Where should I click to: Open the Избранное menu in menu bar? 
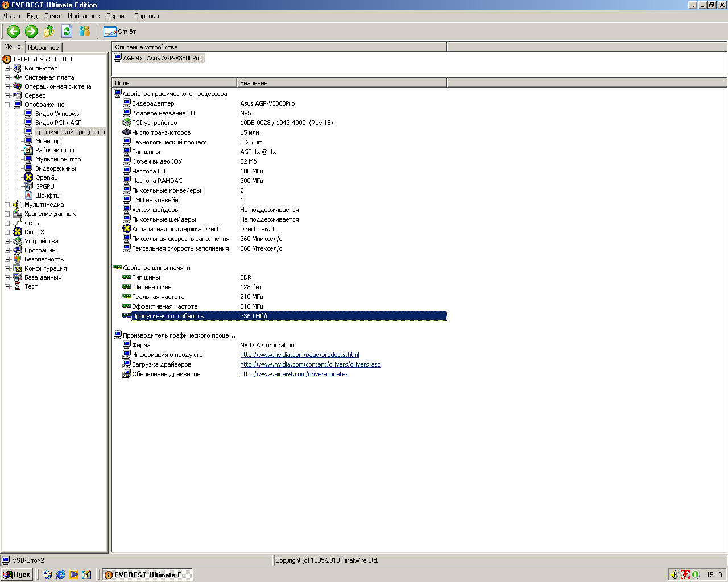point(84,16)
